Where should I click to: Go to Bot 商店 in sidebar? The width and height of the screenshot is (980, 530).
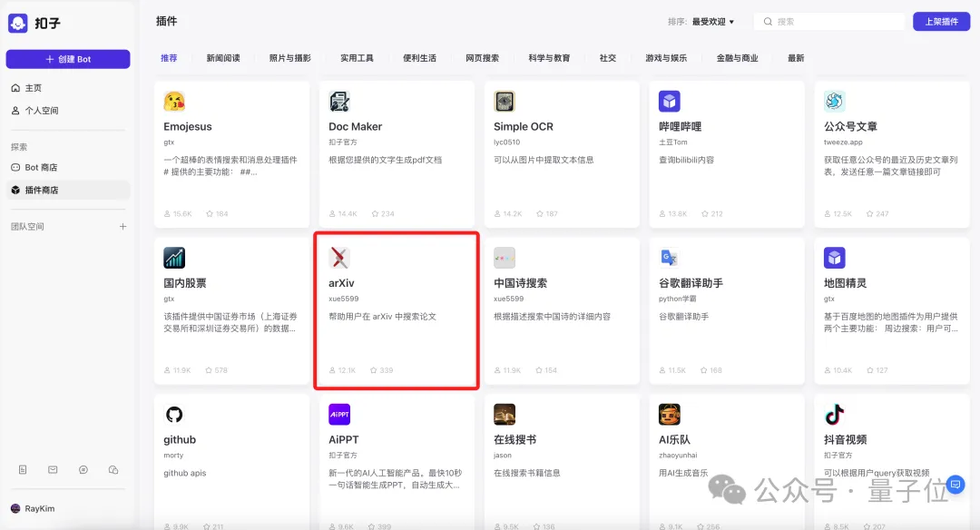[40, 167]
